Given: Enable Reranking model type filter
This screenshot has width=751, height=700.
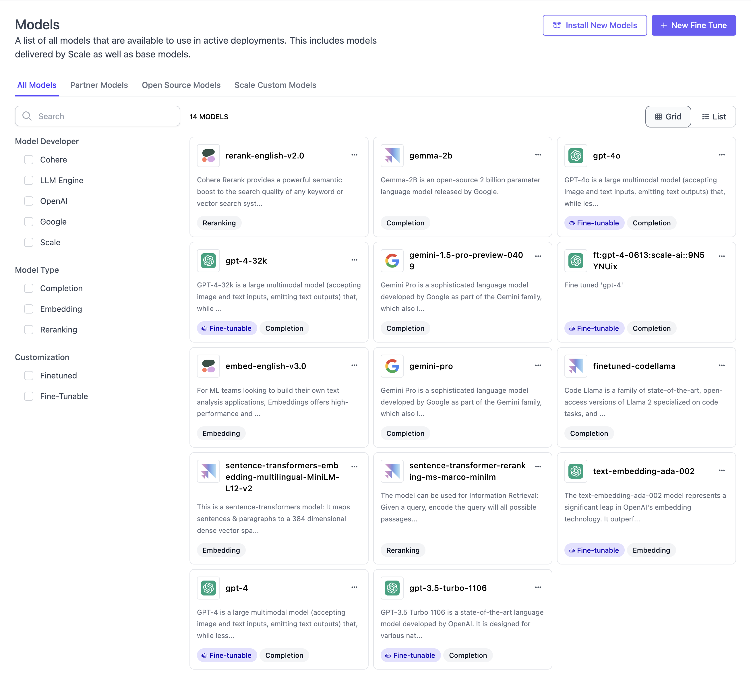Looking at the screenshot, I should [29, 330].
